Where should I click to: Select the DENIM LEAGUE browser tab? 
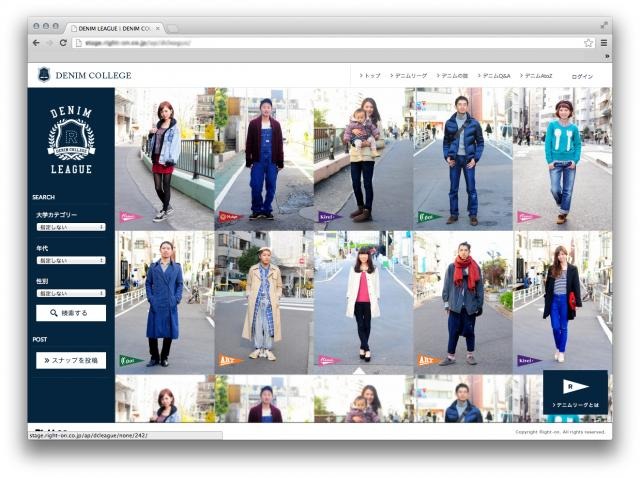tap(114, 29)
